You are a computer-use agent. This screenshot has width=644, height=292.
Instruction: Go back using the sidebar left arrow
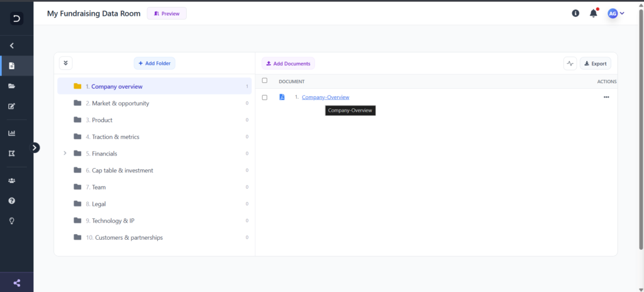[x=12, y=46]
